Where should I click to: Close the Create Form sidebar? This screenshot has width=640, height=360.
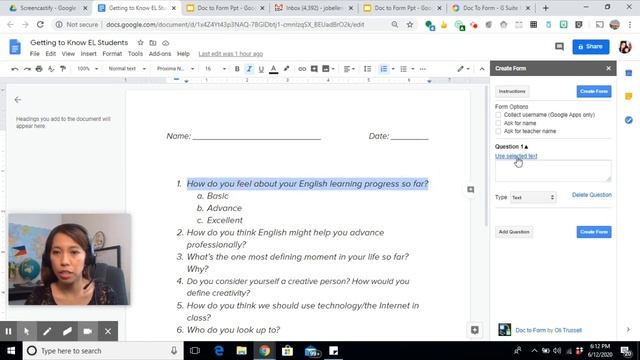click(x=609, y=68)
